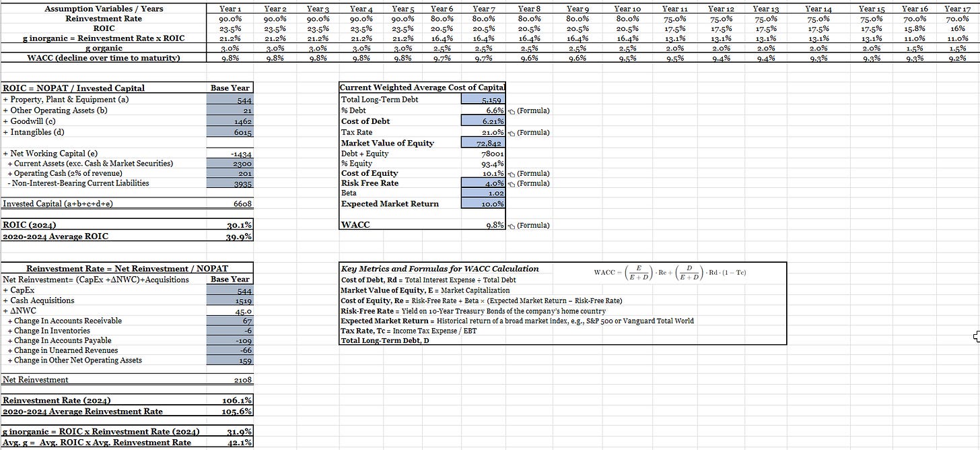This screenshot has width=980, height=450.
Task: Click Change In Inventories value -6
Action: 230,331
